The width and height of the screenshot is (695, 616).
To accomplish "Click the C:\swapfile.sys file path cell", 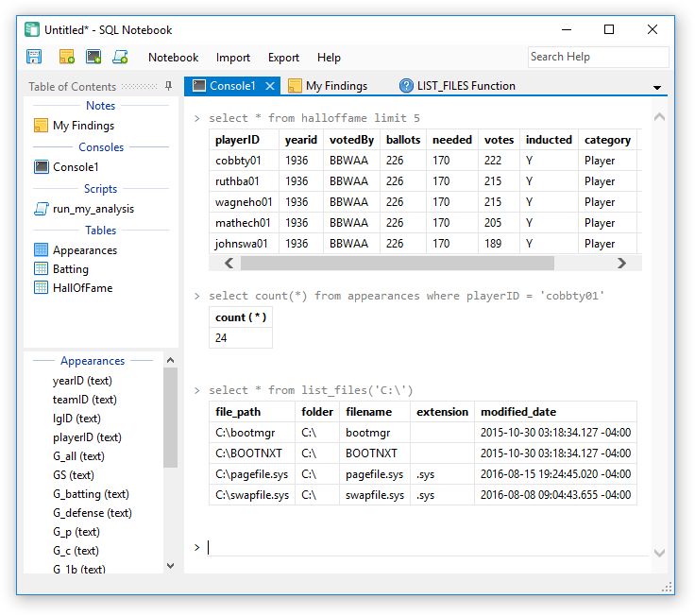I will click(252, 495).
